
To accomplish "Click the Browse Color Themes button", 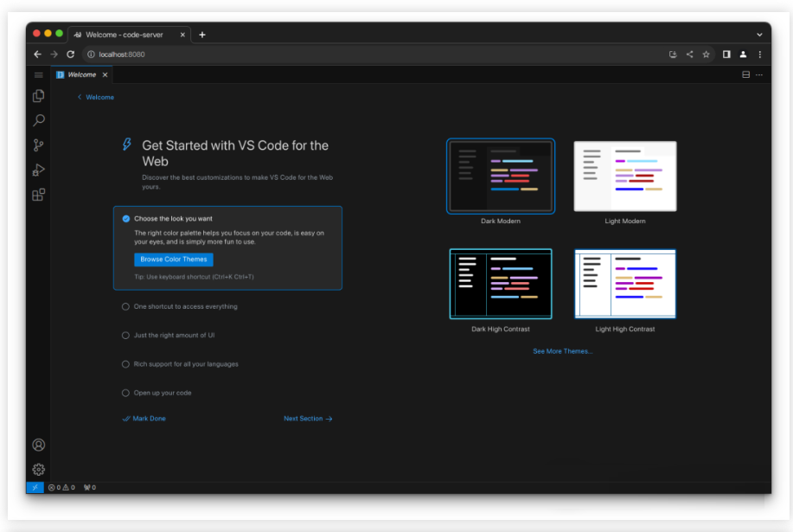I will tap(174, 260).
